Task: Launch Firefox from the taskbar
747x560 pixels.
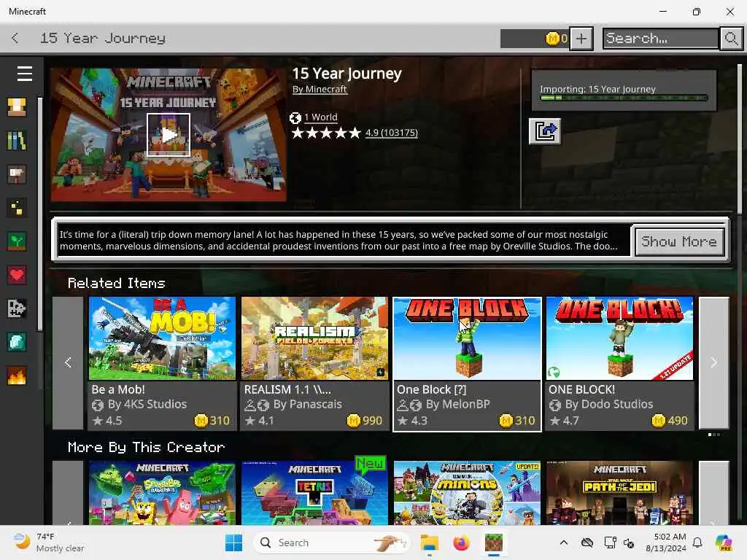Action: (x=461, y=542)
